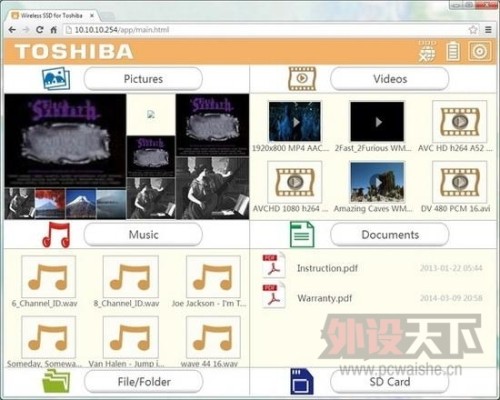Screen dimensions: 500x400
Task: Open the SD Card button
Action: click(x=390, y=382)
